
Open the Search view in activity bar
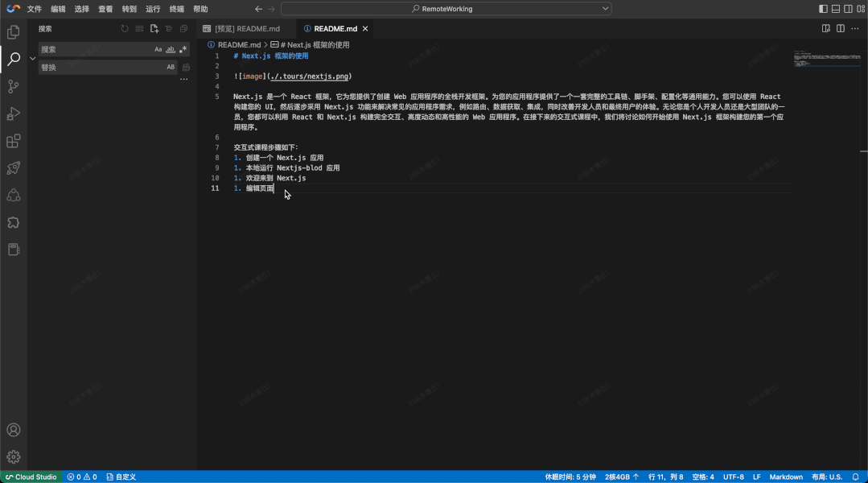pyautogui.click(x=14, y=59)
